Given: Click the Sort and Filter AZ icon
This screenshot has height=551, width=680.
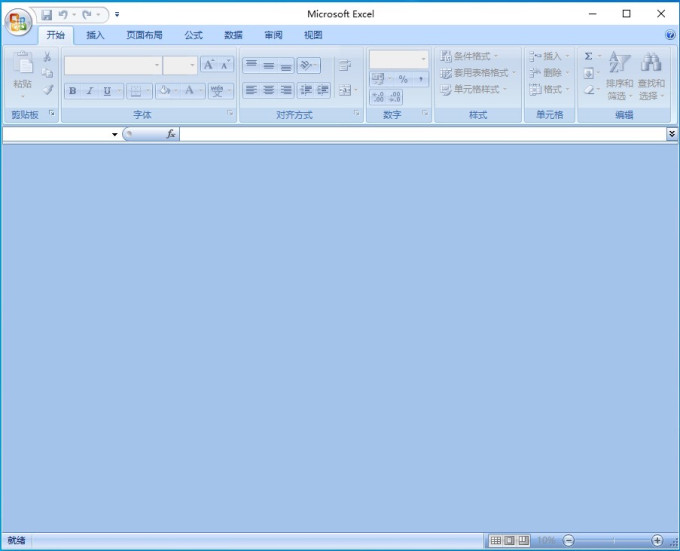Looking at the screenshot, I should pyautogui.click(x=619, y=62).
